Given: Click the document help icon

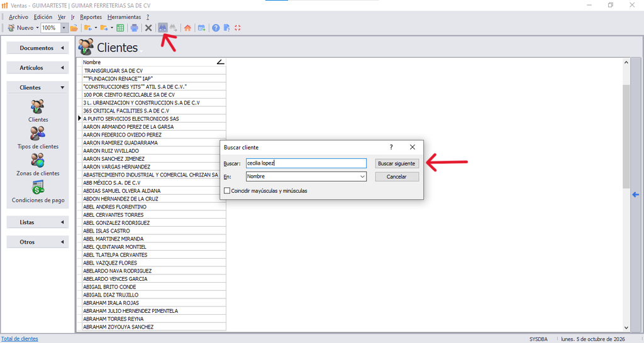Looking at the screenshot, I should point(226,28).
